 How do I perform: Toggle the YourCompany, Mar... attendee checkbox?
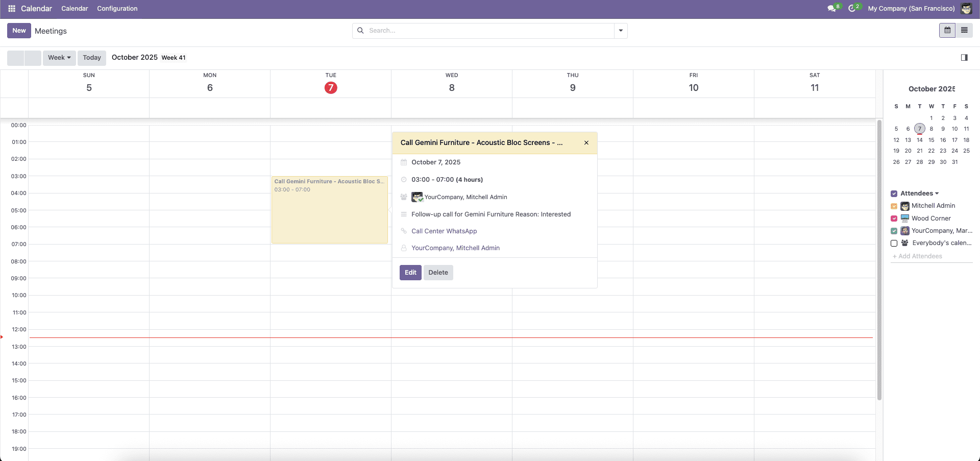point(894,231)
